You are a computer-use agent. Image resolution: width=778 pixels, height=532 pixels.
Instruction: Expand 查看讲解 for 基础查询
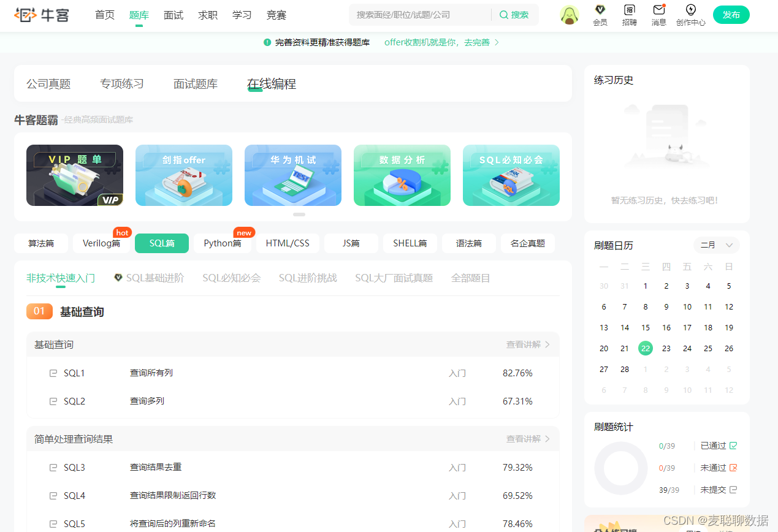(x=528, y=344)
